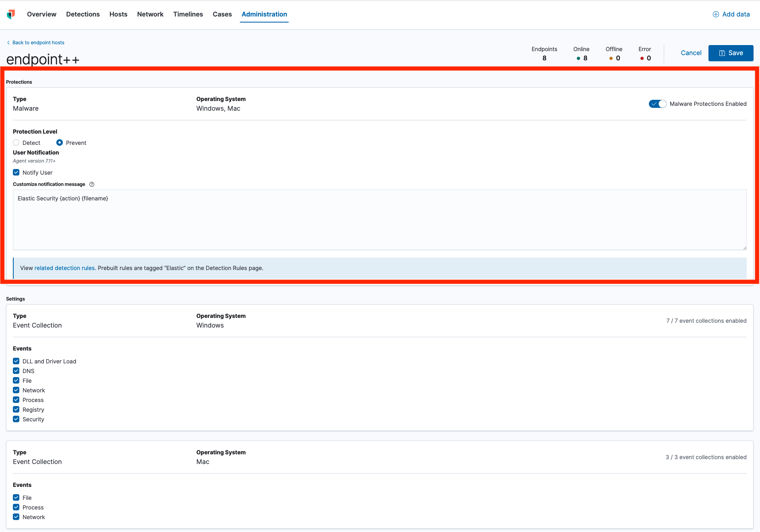This screenshot has height=532, width=760.
Task: Click the help icon beside Customize notification message
Action: point(92,184)
